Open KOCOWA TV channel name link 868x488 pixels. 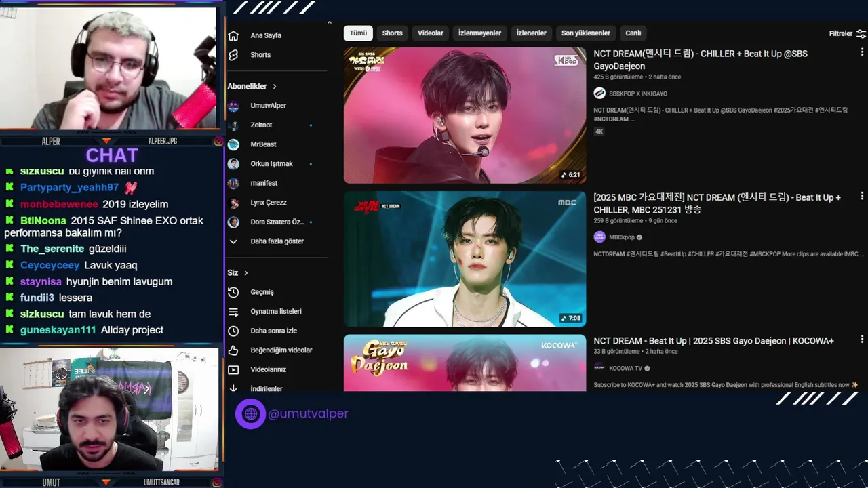[625, 368]
